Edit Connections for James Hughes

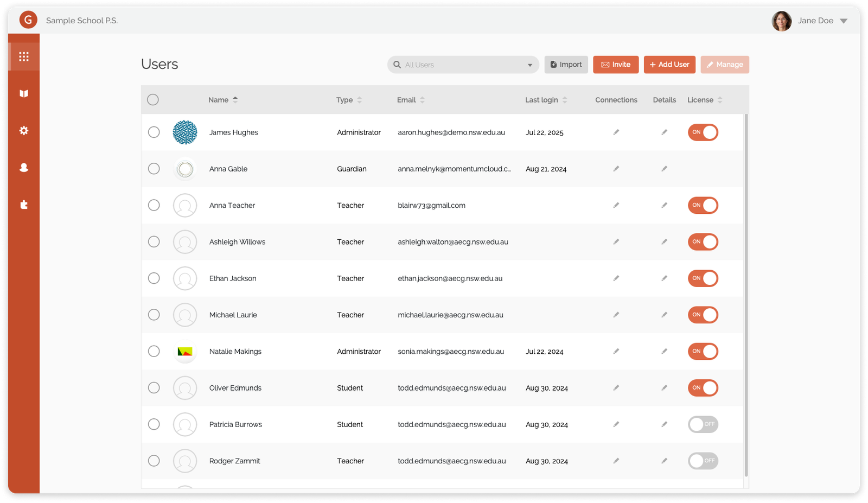(616, 132)
